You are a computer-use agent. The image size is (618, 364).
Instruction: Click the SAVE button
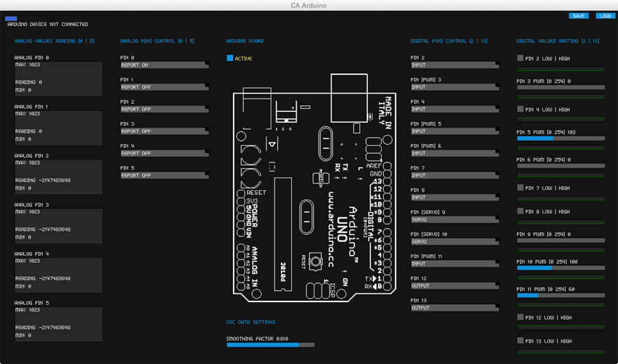pos(578,16)
